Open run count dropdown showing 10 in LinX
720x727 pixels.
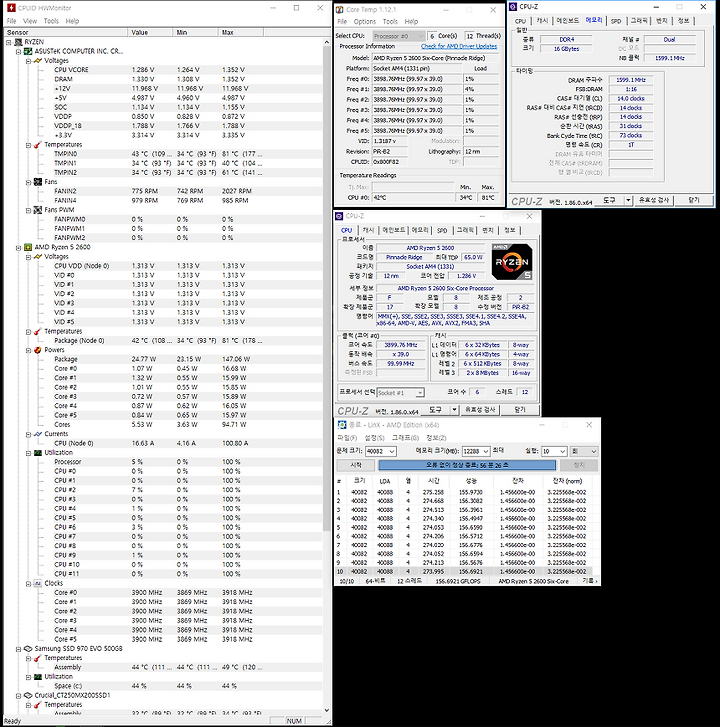[563, 451]
